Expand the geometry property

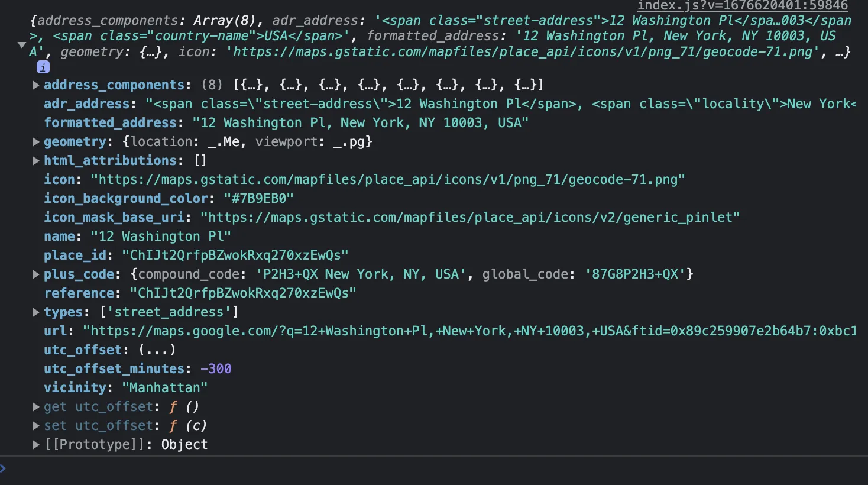point(36,142)
